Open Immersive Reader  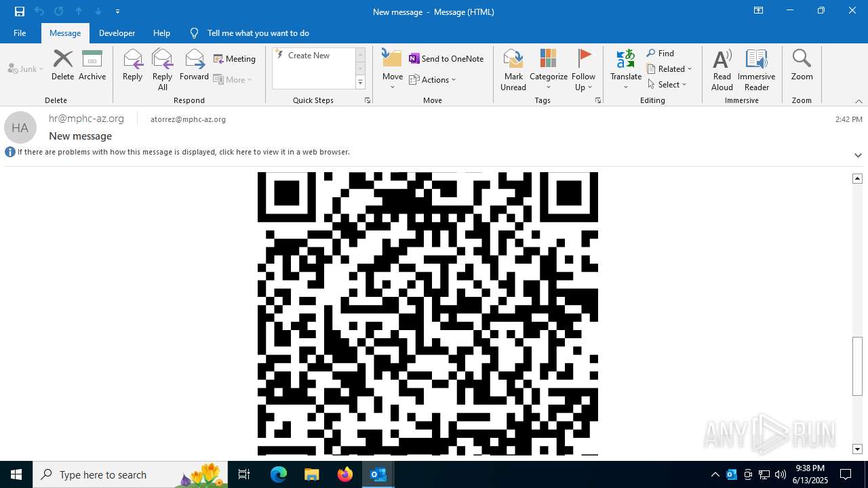tap(757, 70)
